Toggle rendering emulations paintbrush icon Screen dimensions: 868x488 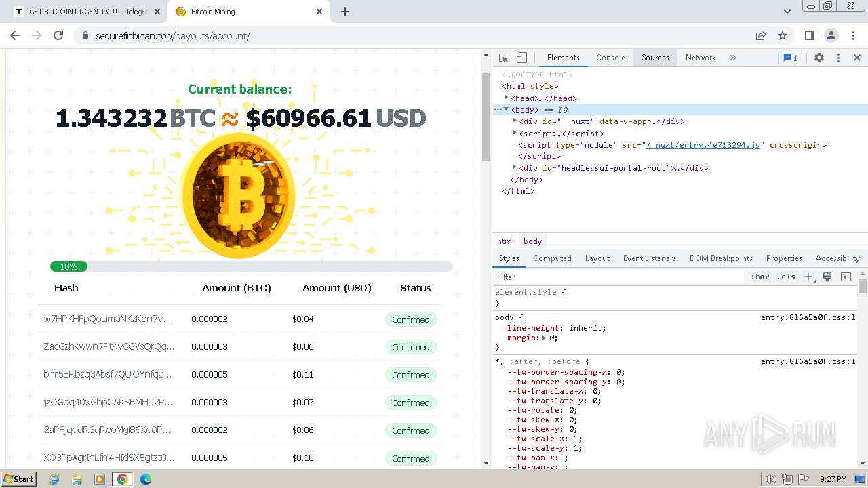[x=827, y=277]
